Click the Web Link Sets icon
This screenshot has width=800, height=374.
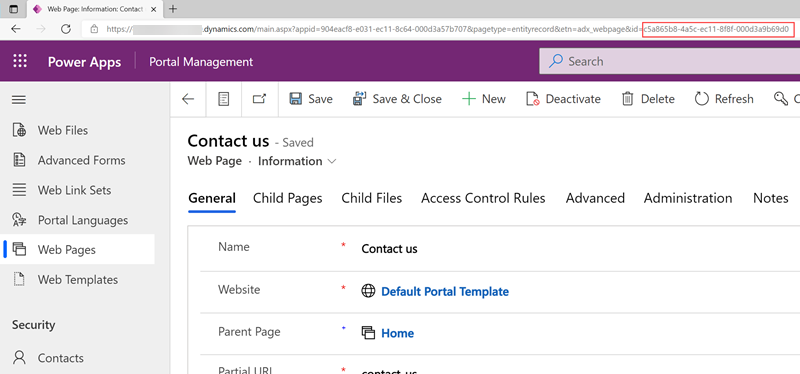(x=19, y=190)
